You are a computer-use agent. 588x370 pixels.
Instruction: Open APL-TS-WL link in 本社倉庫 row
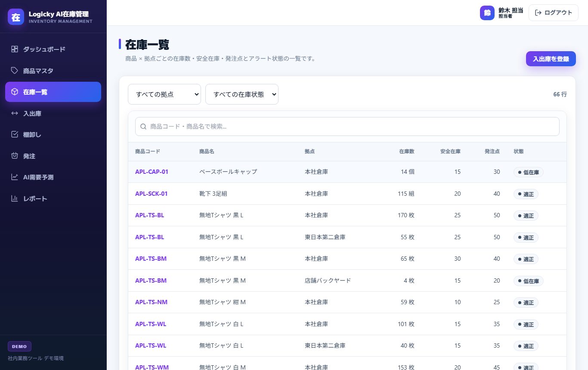[151, 324]
